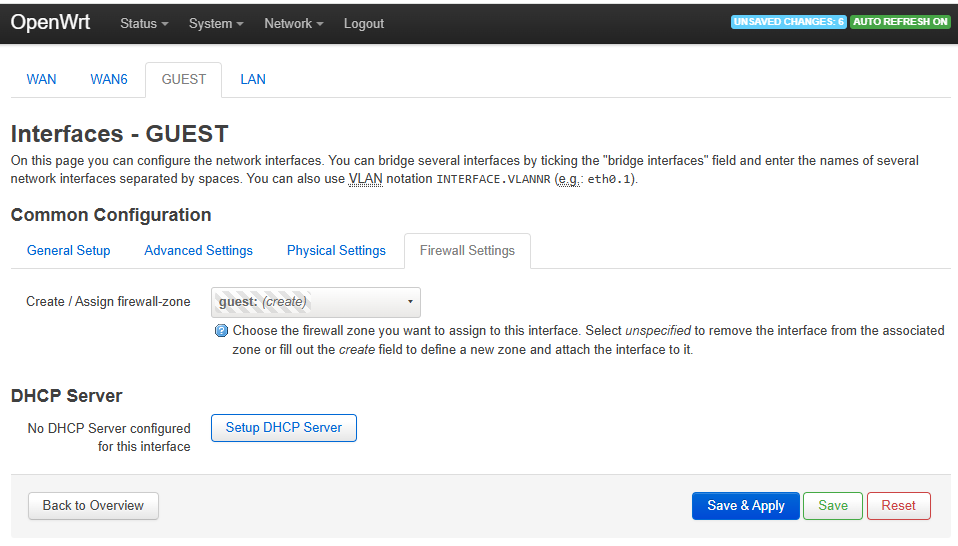Toggle the Auto Refresh On badge
Screen dimensions: 958x546
tap(900, 22)
